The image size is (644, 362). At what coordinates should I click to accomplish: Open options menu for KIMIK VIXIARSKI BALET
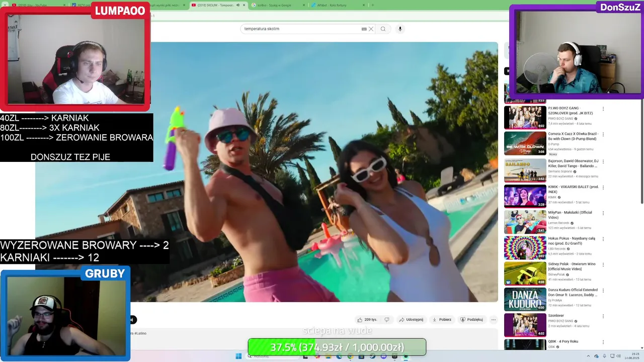pyautogui.click(x=603, y=188)
